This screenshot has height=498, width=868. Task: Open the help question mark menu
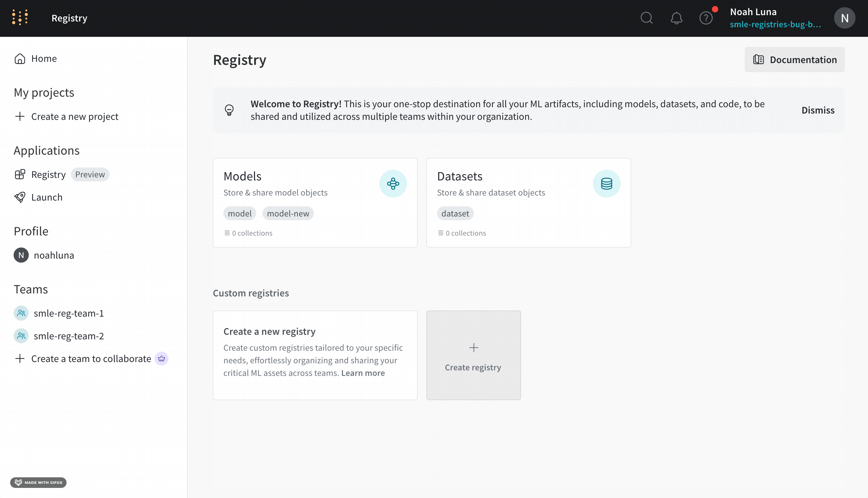(x=706, y=18)
